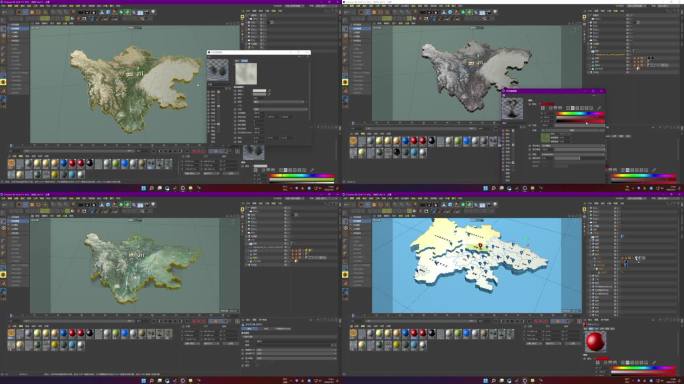Click material preview in top-right purple dialog
Viewport: 684px width, 384px height.
[512, 108]
